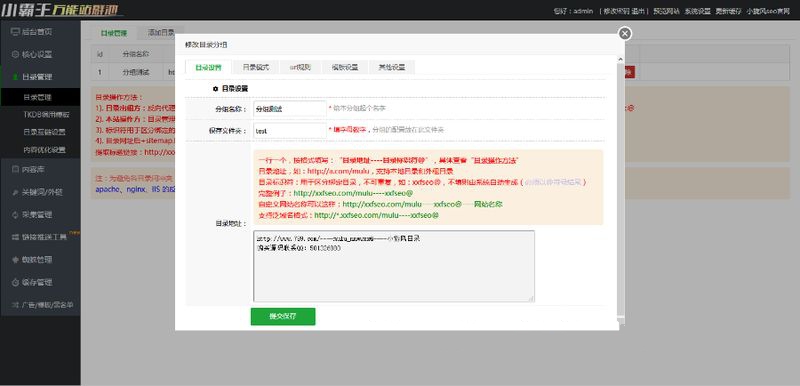Expand the 核心设置 sidebar section

40,55
